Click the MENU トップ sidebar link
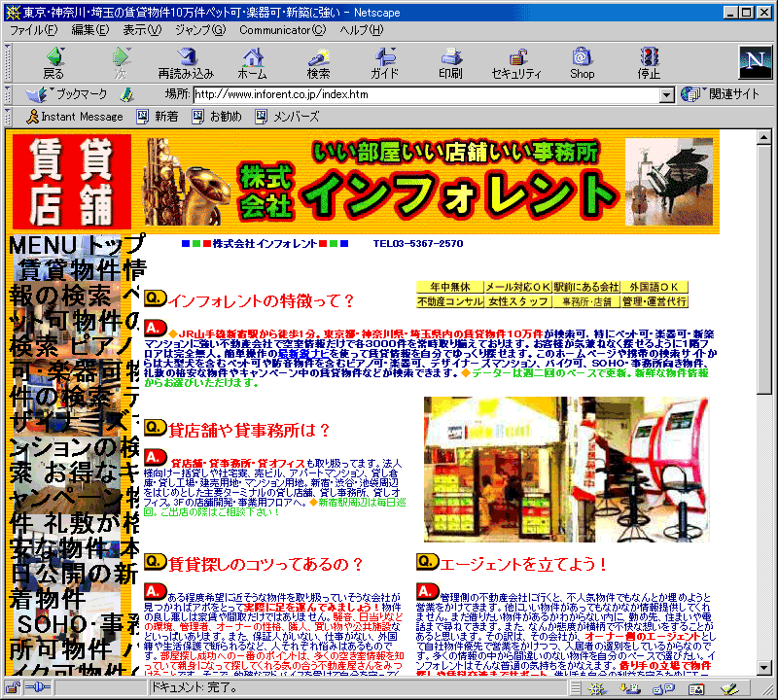This screenshot has width=778, height=700. click(77, 246)
